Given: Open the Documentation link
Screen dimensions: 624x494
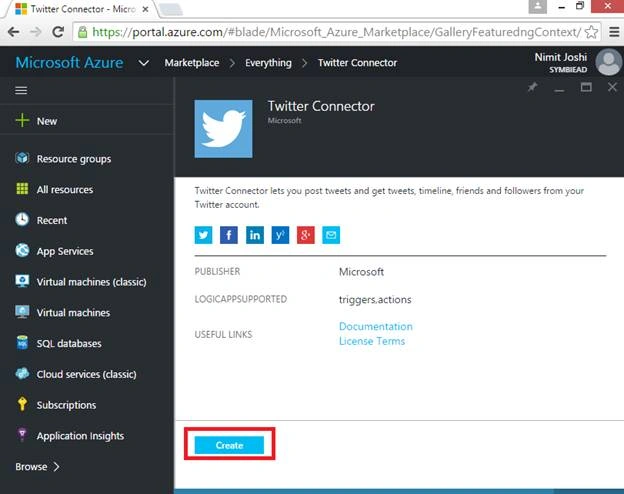Looking at the screenshot, I should point(376,326).
